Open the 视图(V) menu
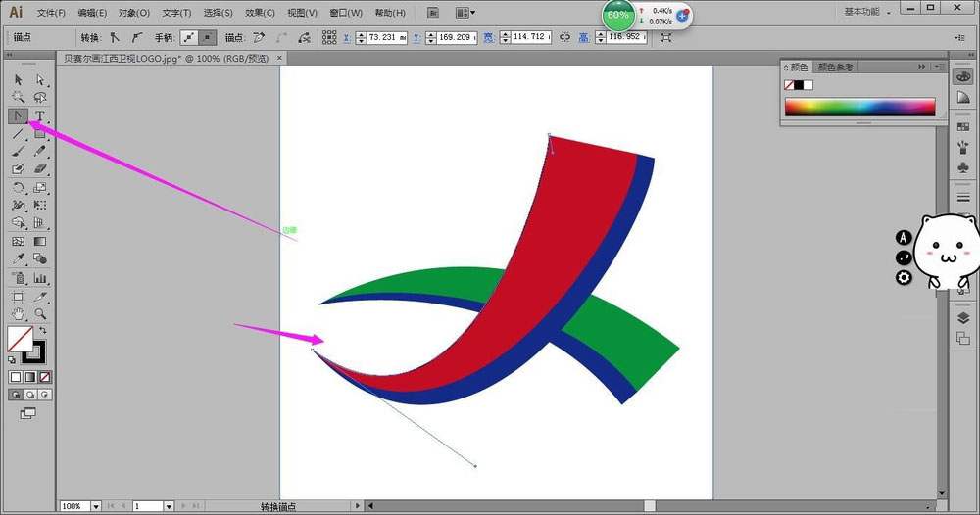The height and width of the screenshot is (515, 980). (x=302, y=13)
